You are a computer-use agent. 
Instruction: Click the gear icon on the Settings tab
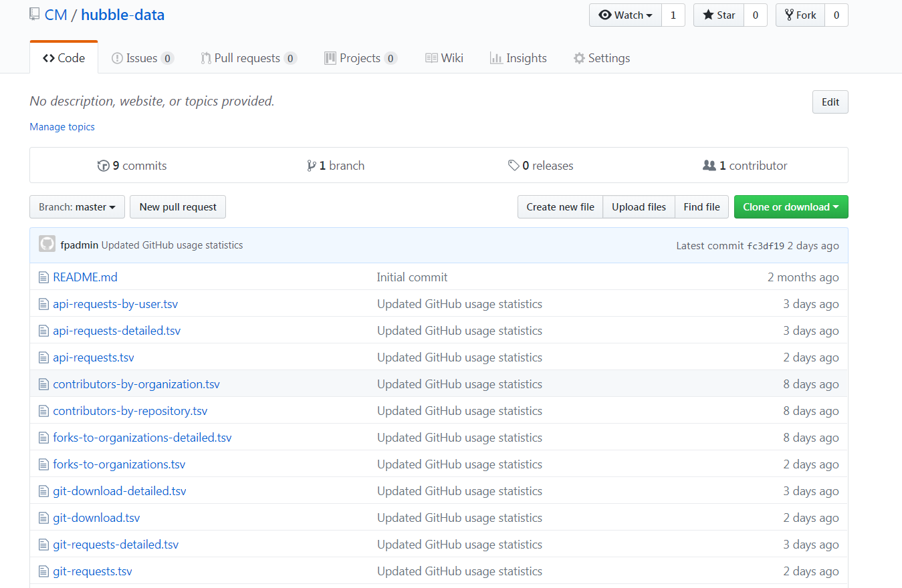[x=579, y=57]
